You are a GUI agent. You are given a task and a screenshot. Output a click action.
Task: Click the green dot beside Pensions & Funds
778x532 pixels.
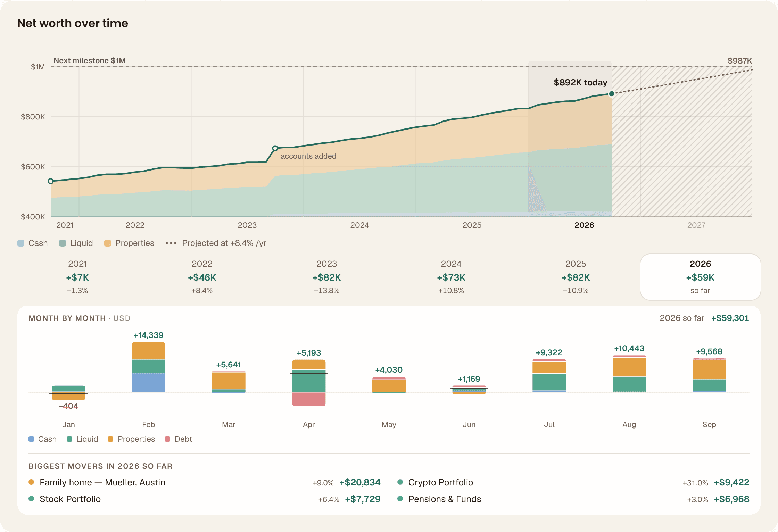click(400, 499)
